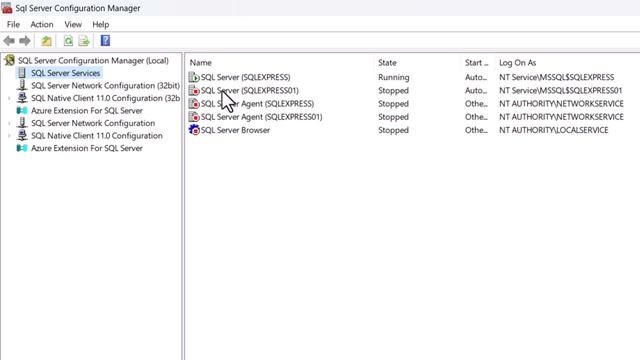This screenshot has height=360, width=640.
Task: Click the Stopped state of SQL Server Browser
Action: 393,130
